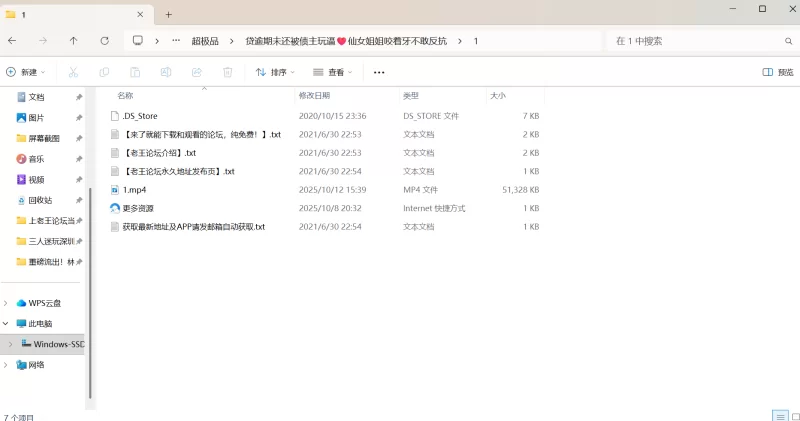Click the Cut scissors icon in toolbar

[73, 72]
